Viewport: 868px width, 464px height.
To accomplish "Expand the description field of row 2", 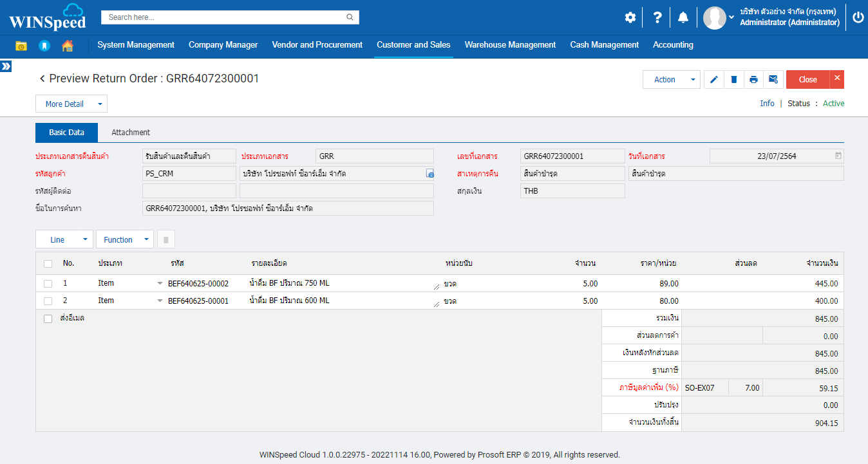I will tap(436, 304).
